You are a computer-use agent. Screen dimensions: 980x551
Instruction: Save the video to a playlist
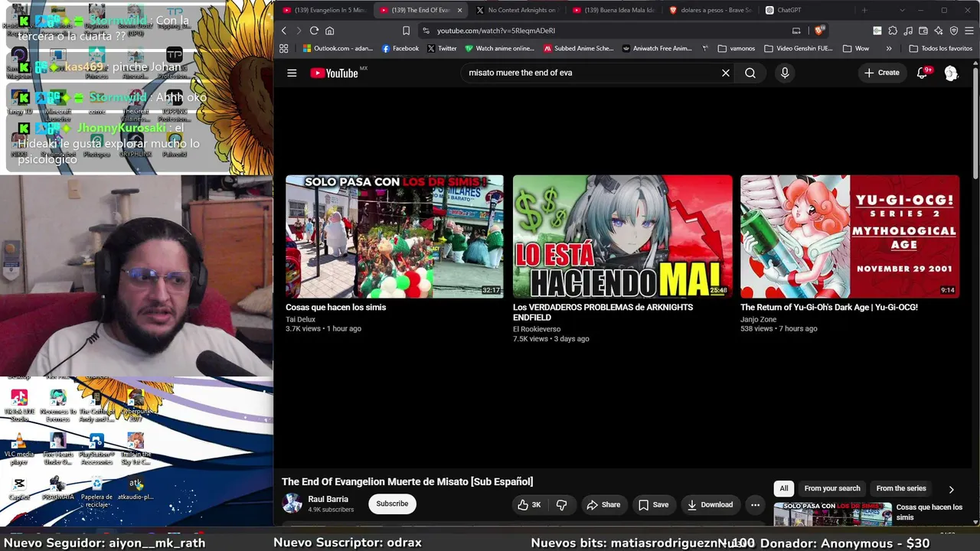[x=653, y=504]
